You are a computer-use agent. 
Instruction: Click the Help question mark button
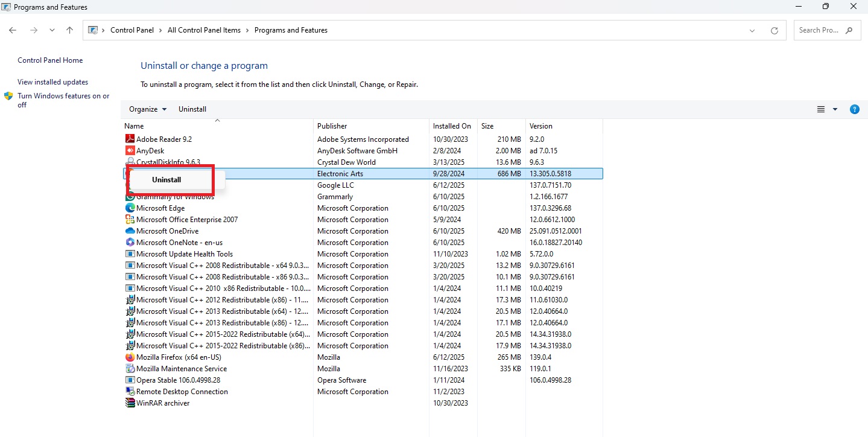pos(854,109)
